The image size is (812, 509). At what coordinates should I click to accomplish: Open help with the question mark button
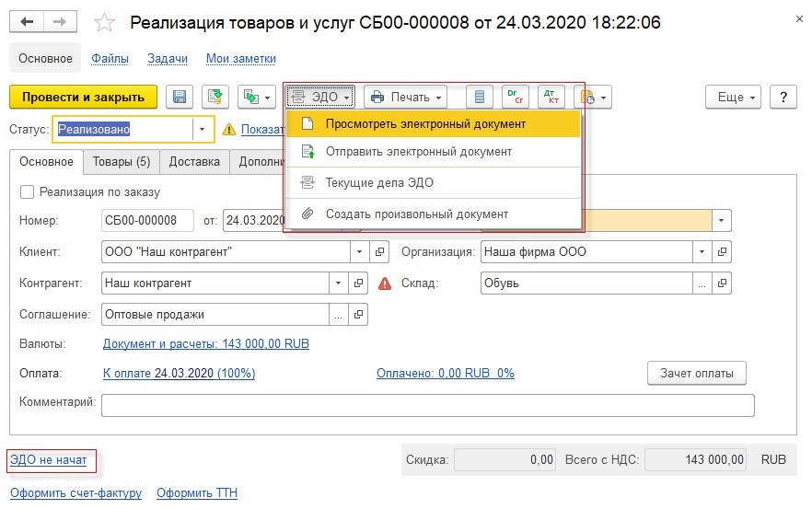[x=783, y=97]
